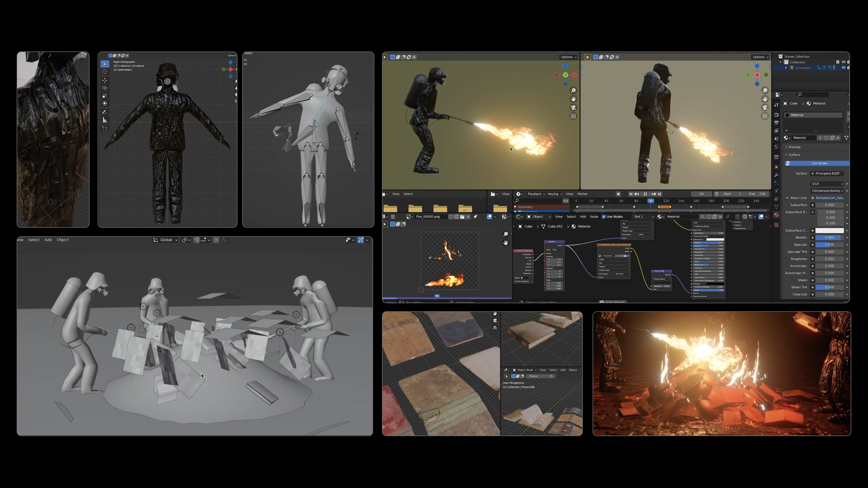Open the Playback menu in the timeline
The image size is (868, 488).
[536, 194]
